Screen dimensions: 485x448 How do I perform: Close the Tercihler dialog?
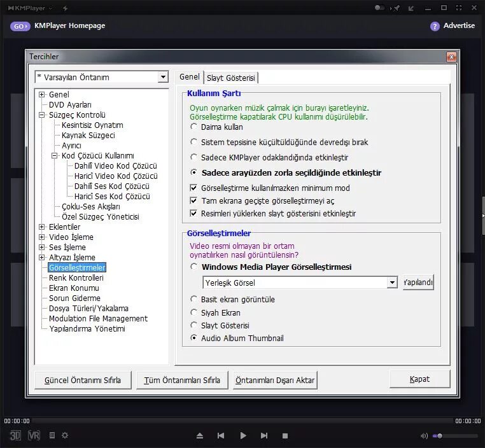[x=451, y=57]
